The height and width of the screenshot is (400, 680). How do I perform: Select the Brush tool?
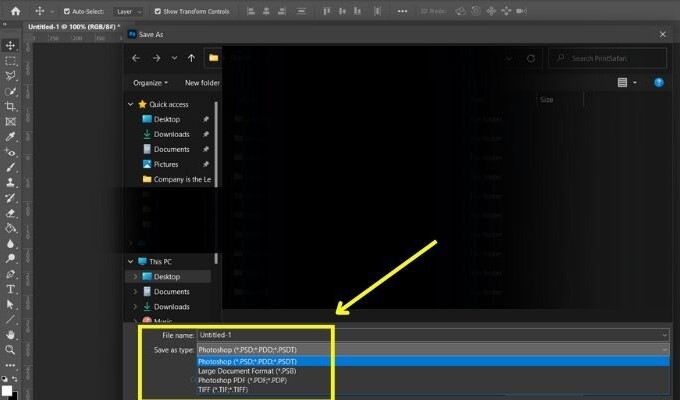point(10,167)
